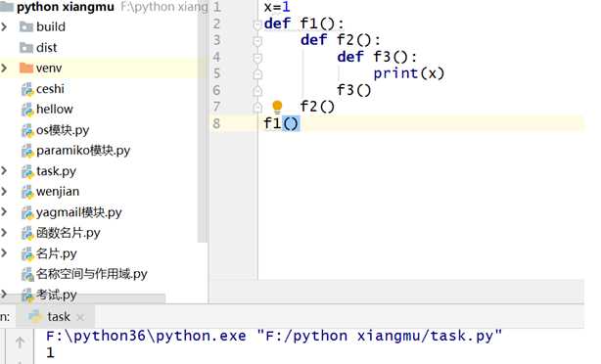Select the task run tab
The image size is (601, 364).
(56, 317)
